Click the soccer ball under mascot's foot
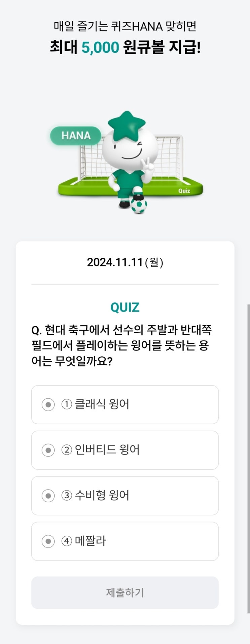This screenshot has width=250, height=644. [139, 206]
